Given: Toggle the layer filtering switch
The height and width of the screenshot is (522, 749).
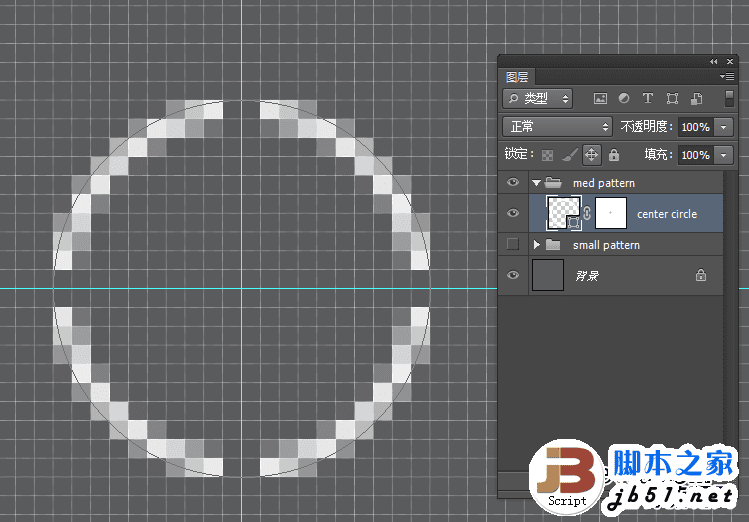Looking at the screenshot, I should click(727, 99).
